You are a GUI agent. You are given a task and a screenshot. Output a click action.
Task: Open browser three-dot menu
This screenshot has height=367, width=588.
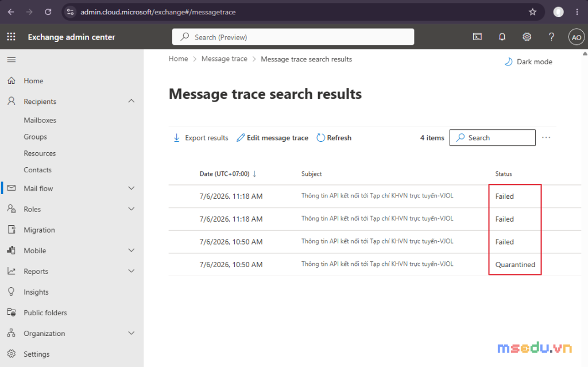point(577,12)
